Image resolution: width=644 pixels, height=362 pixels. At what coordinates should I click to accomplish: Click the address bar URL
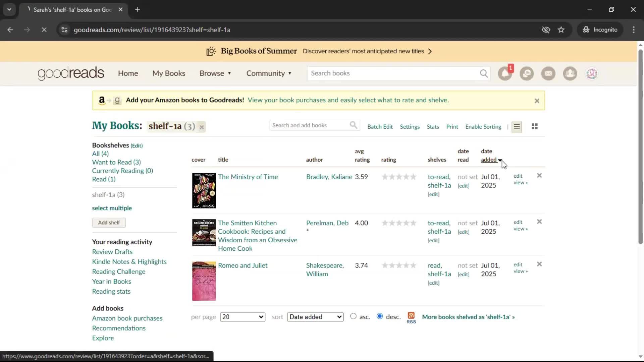coord(152,30)
